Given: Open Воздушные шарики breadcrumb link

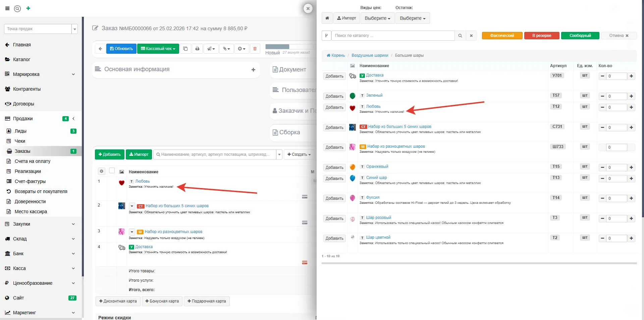Looking at the screenshot, I should click(x=370, y=55).
